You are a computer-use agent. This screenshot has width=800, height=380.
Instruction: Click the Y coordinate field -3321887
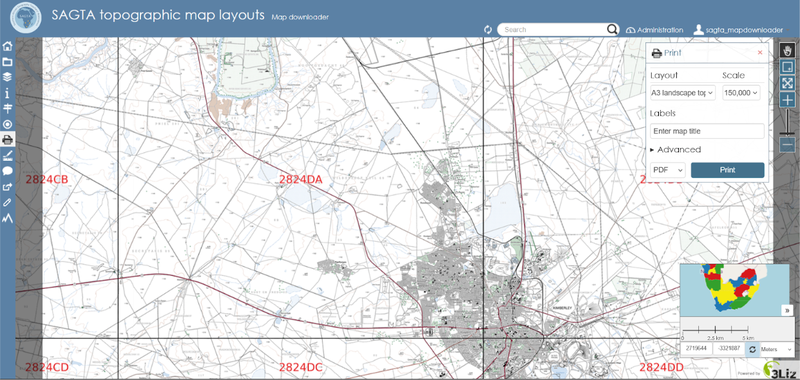[729, 349]
